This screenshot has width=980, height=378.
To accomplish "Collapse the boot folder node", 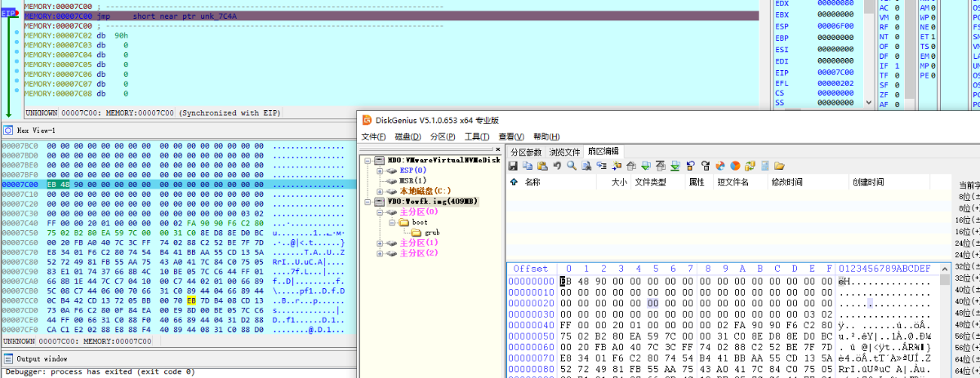I will (390, 222).
